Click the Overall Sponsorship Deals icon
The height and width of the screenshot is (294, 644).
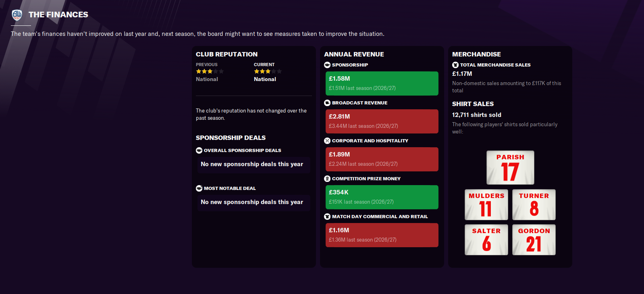click(x=199, y=150)
